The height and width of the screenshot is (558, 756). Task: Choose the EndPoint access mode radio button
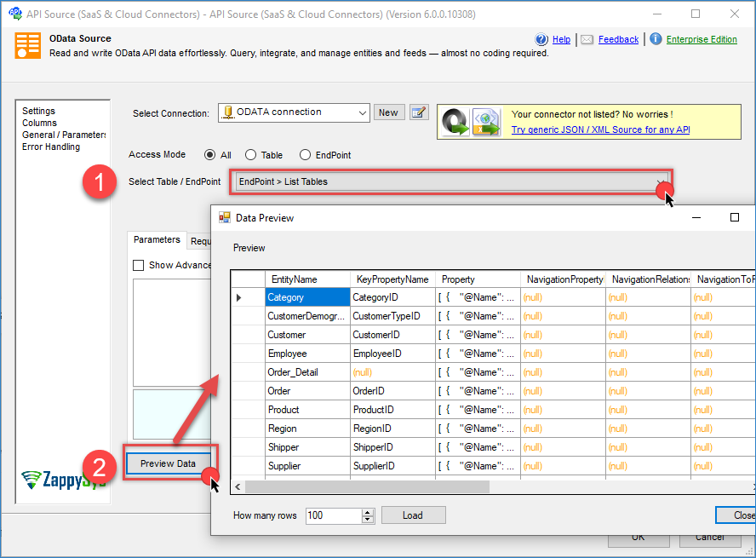coord(305,155)
